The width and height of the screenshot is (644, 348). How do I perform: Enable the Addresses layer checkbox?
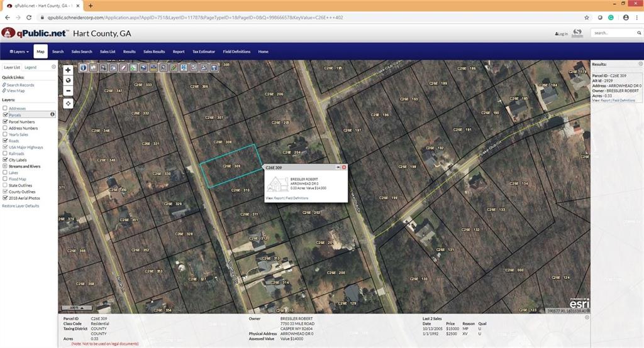(x=5, y=108)
